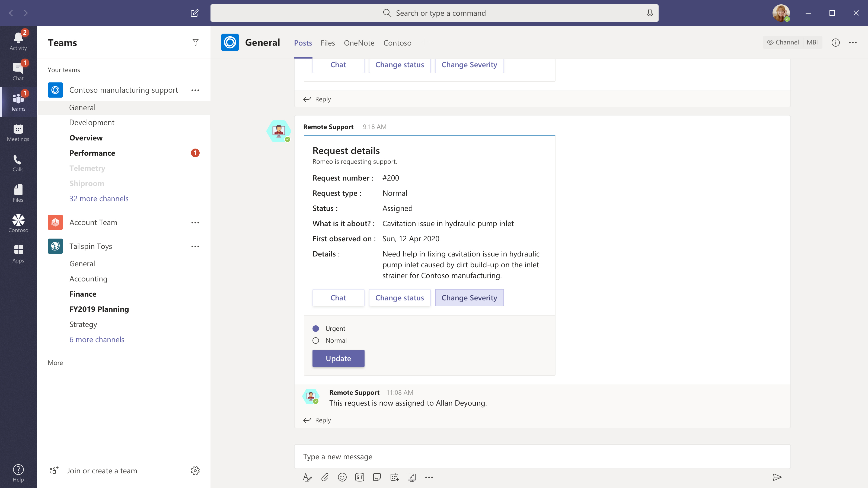This screenshot has width=868, height=488.
Task: Select the Normal severity radio button
Action: pyautogui.click(x=316, y=341)
